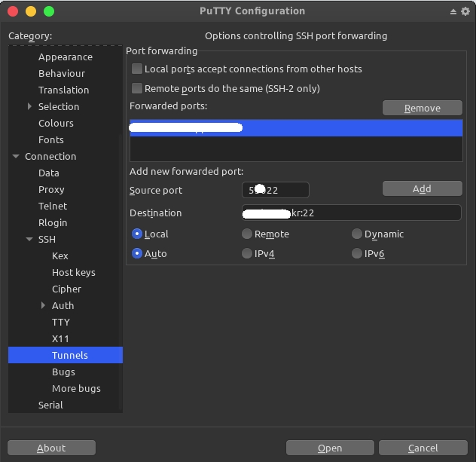Select the Connection category
Screen dimensions: 476x462
(50, 156)
